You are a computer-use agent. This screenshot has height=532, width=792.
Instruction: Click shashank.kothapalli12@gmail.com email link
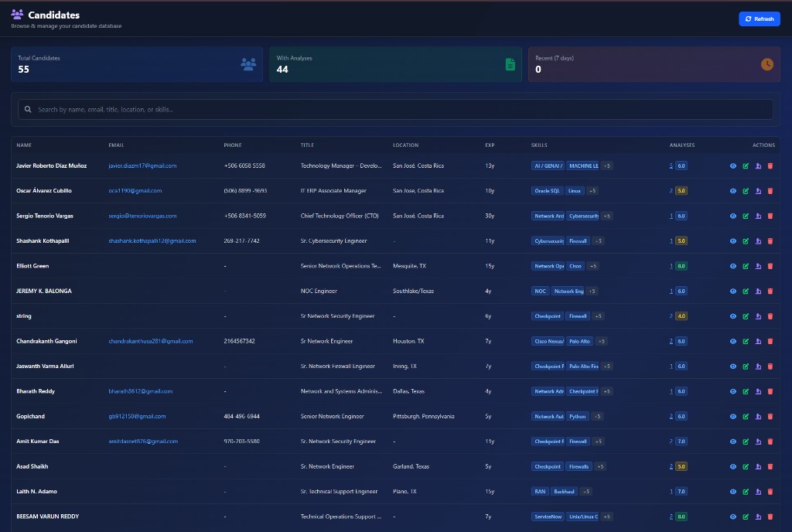[152, 240]
